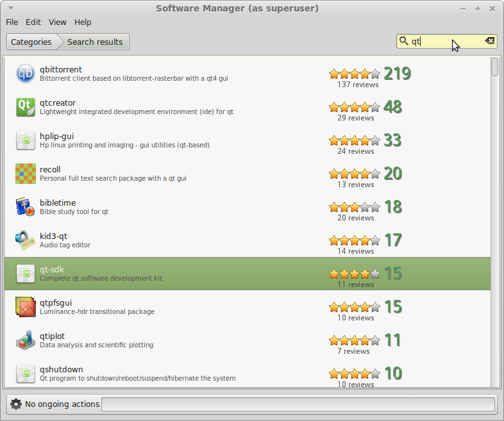Click the score 20 for recoll
Image resolution: width=504 pixels, height=421 pixels.
click(393, 174)
